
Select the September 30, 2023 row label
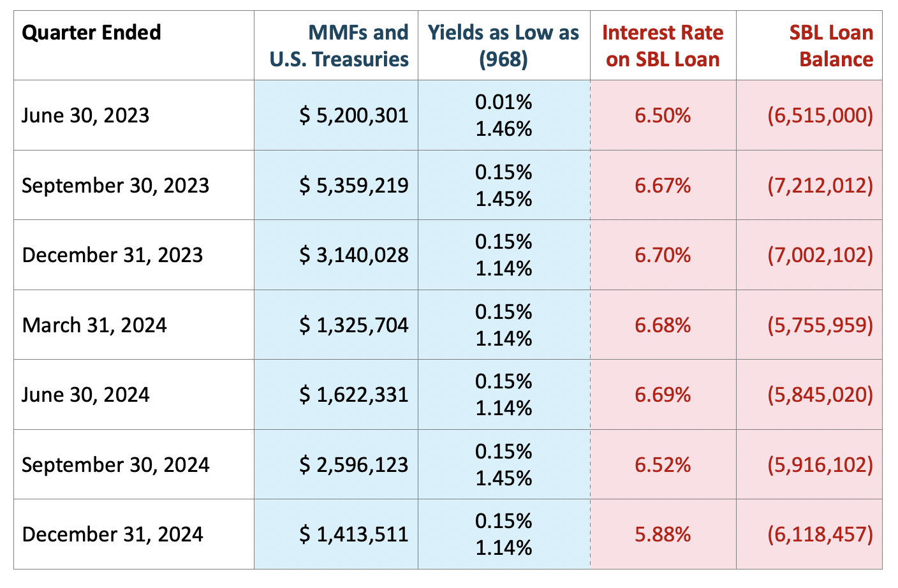[115, 186]
